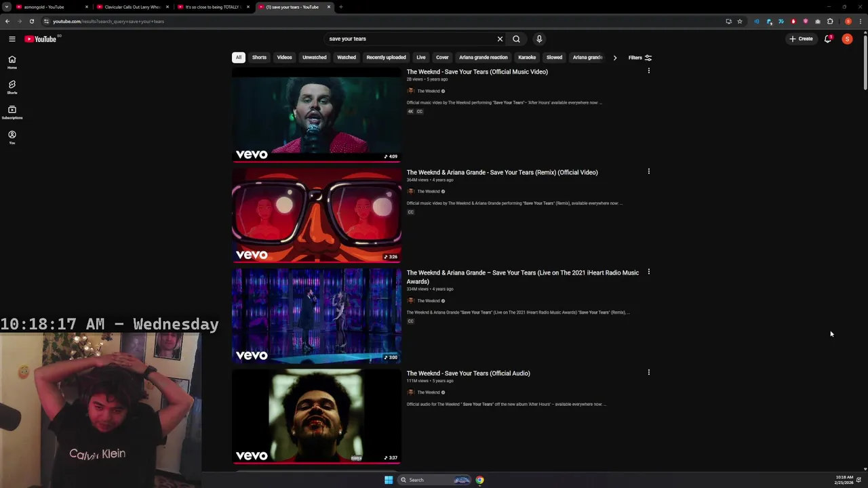Start voice search with microphone
The image size is (868, 488).
(539, 39)
